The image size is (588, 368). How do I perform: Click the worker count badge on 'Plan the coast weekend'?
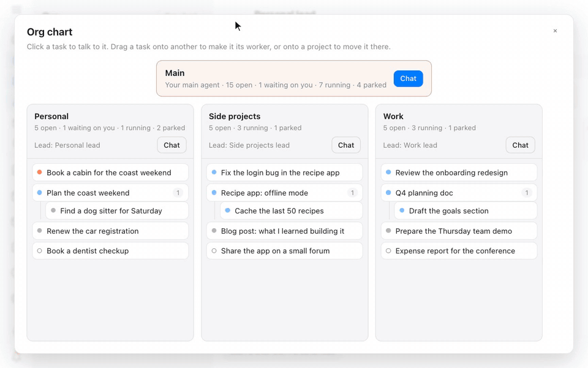pos(178,193)
